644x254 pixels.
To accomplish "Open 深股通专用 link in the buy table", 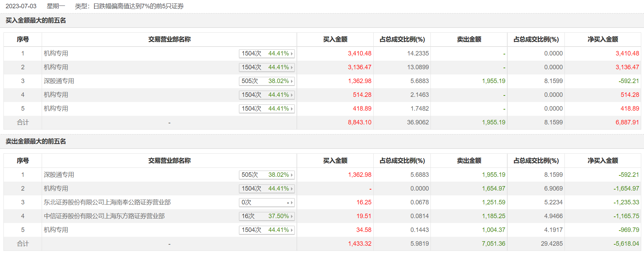I will [59, 81].
